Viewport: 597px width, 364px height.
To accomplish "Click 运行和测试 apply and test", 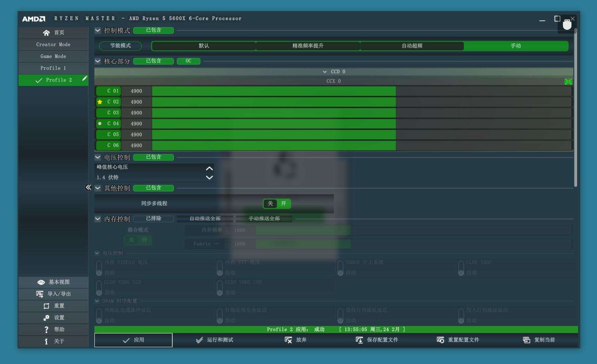I will click(x=214, y=340).
